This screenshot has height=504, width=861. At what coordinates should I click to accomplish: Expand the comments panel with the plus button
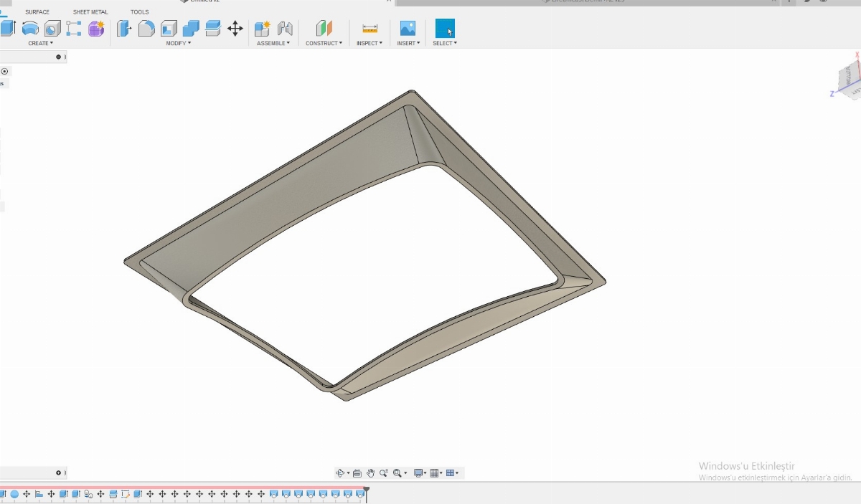pyautogui.click(x=59, y=473)
